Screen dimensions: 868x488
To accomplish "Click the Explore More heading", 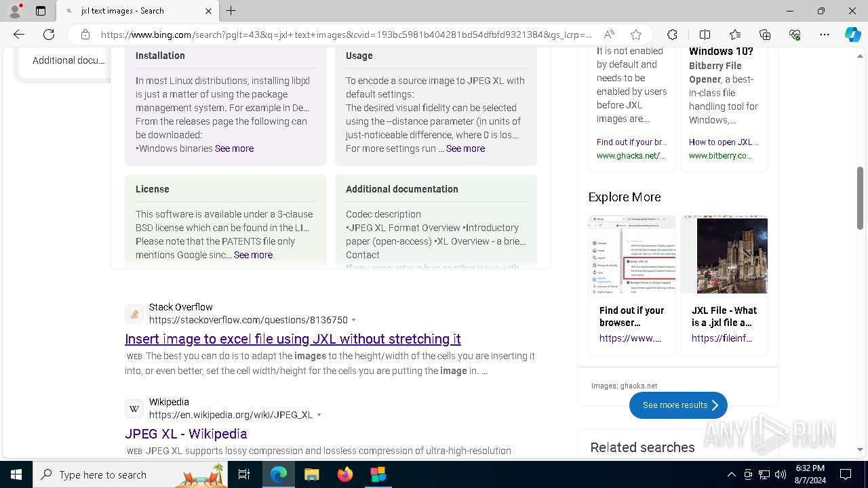I will pyautogui.click(x=625, y=197).
